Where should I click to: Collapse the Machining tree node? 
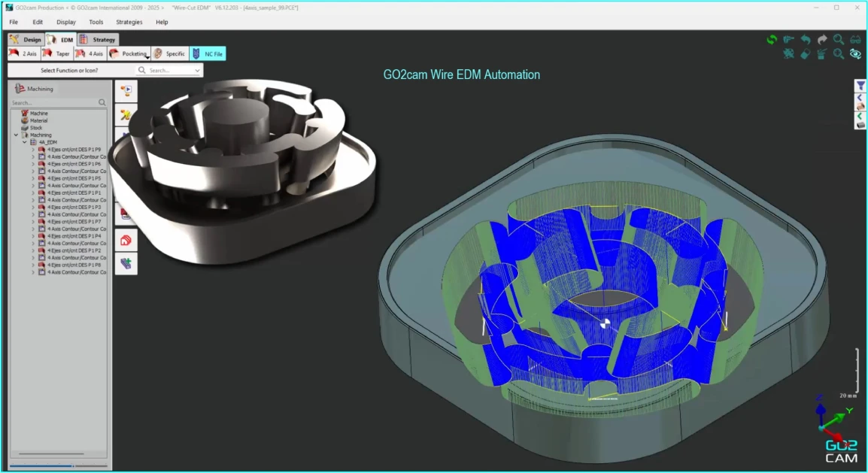[17, 135]
